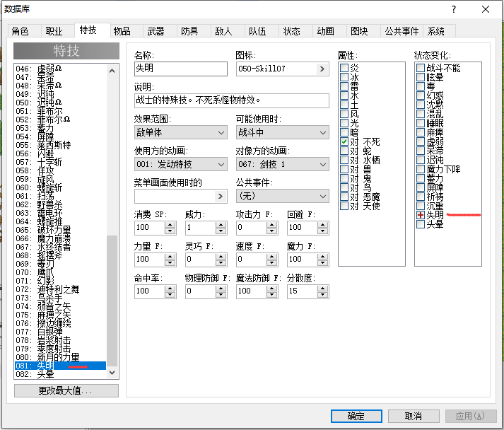Expand the 对像方的动画 dropdown
Viewport: 504px width, 430px height.
click(283, 164)
